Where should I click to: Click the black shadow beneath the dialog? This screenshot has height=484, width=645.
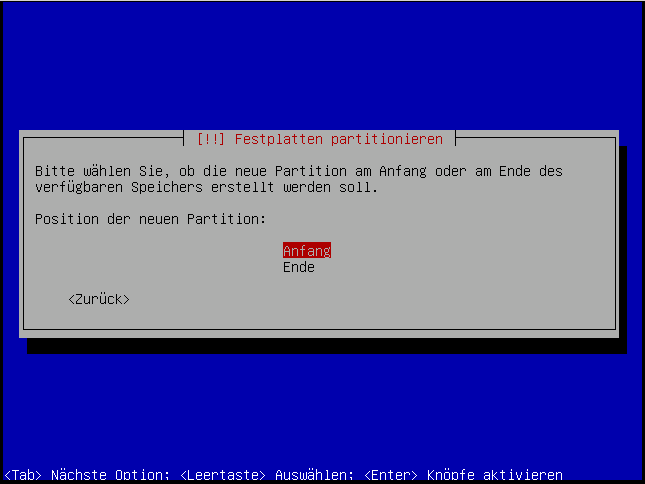point(330,346)
